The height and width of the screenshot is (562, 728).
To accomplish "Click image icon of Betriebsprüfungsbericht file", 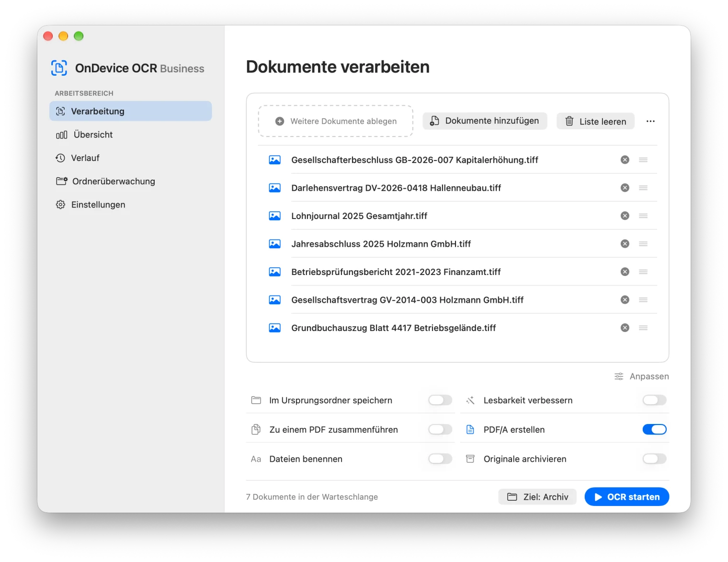I will tap(275, 272).
